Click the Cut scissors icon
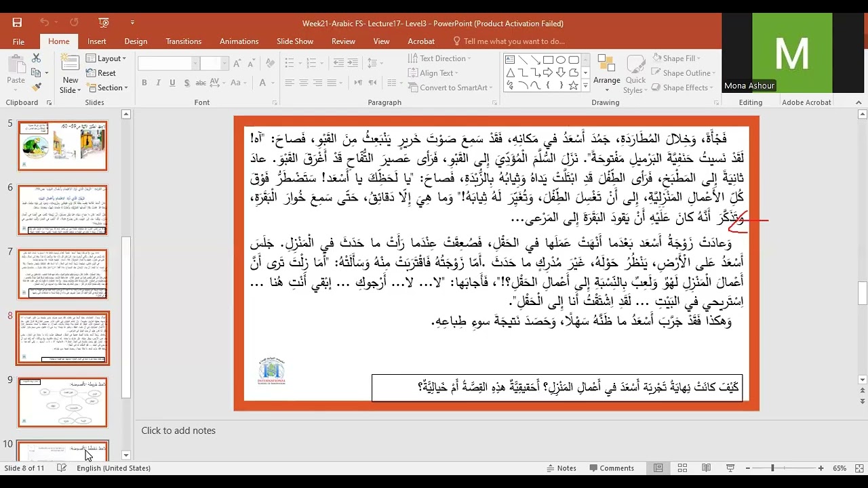Image resolution: width=868 pixels, height=488 pixels. 36,58
